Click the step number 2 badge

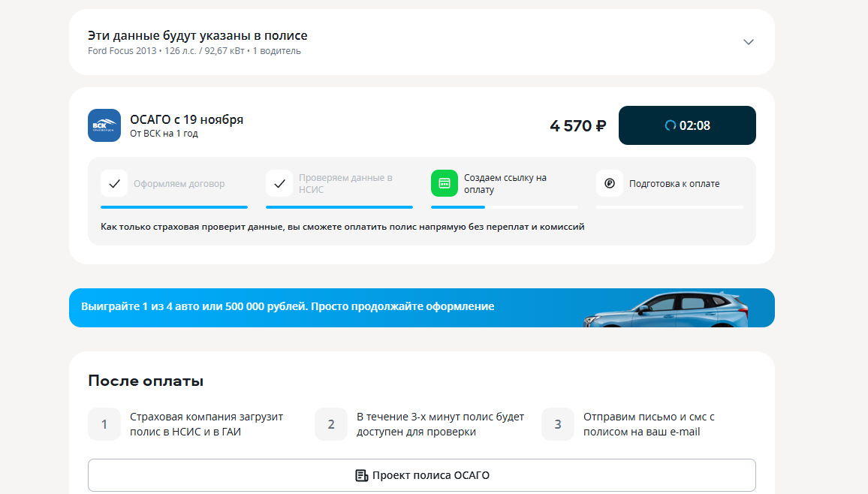coord(331,424)
